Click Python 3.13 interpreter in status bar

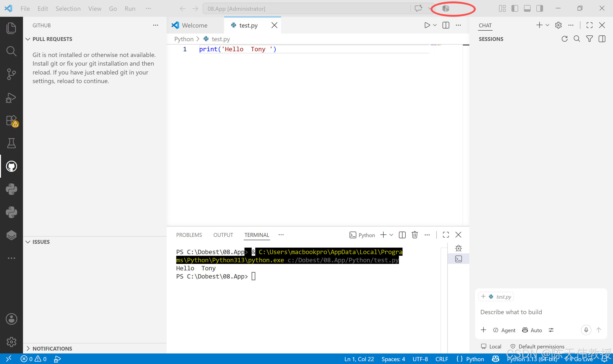click(x=532, y=359)
